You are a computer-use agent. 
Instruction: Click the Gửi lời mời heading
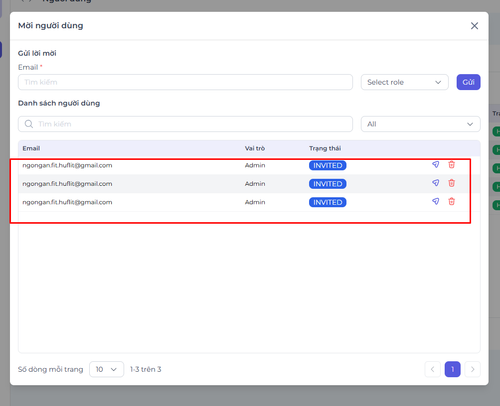click(x=37, y=53)
